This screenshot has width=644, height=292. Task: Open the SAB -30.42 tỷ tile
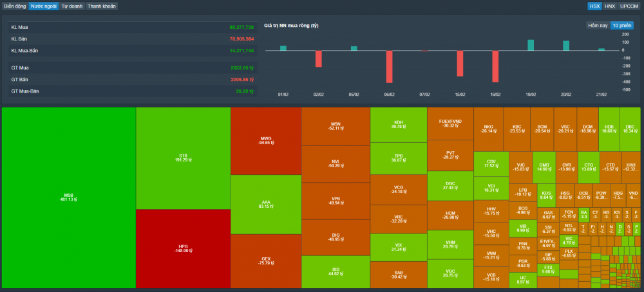click(399, 275)
